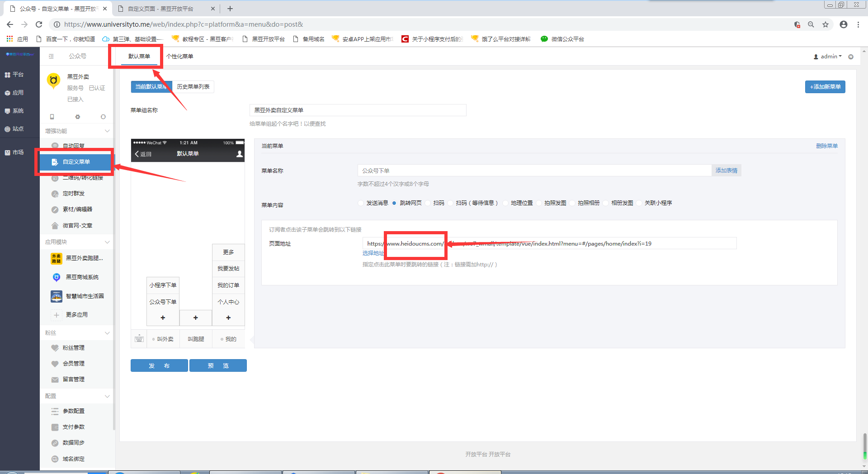868x474 pixels.
Task: Go back with browser back arrow
Action: [10, 24]
